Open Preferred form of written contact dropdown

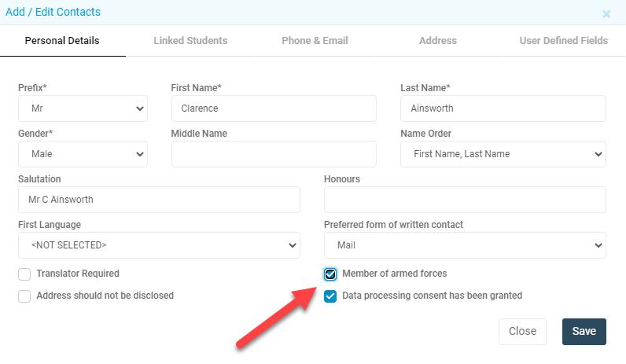point(465,245)
